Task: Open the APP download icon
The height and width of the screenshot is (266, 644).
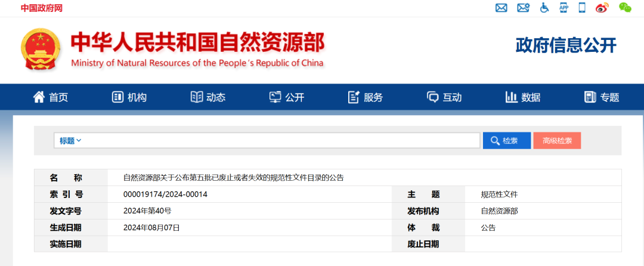Action: [563, 8]
